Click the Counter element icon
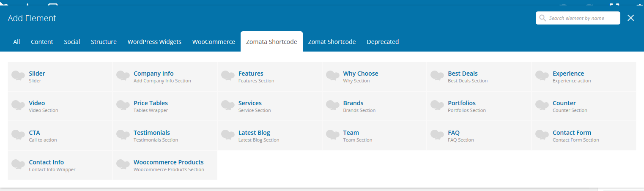644x191 pixels. (542, 106)
